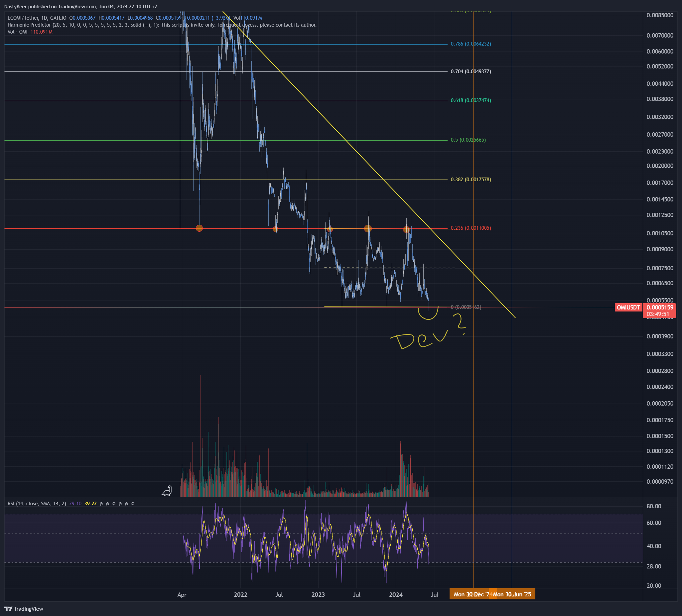The height and width of the screenshot is (616, 682).
Task: Click the 0.0070000 price axis label
Action: tap(660, 36)
